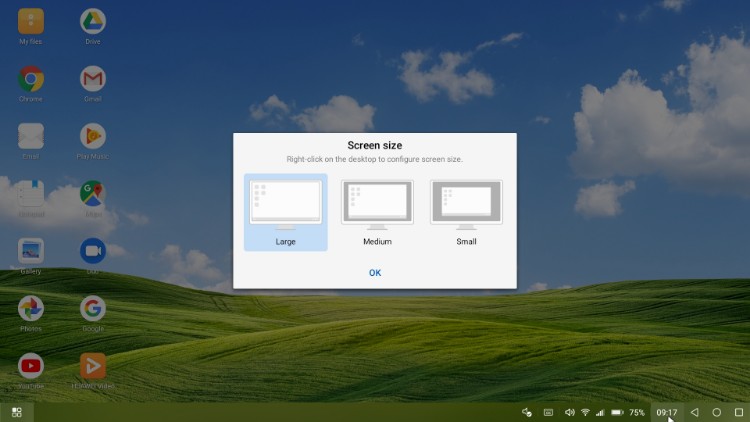Viewport: 750px width, 422px height.
Task: Click the Wi-Fi icon in the taskbar
Action: (x=585, y=412)
